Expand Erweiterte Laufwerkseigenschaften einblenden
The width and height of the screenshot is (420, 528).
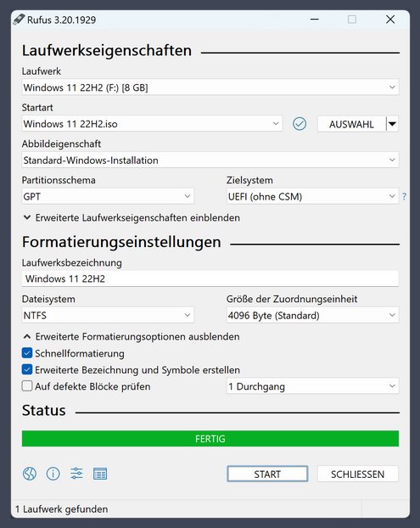tap(132, 218)
